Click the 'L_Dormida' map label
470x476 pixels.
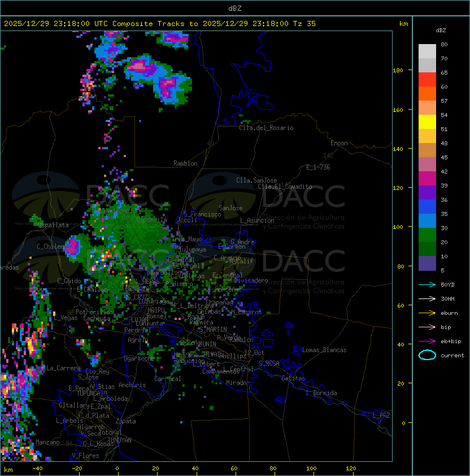(321, 393)
